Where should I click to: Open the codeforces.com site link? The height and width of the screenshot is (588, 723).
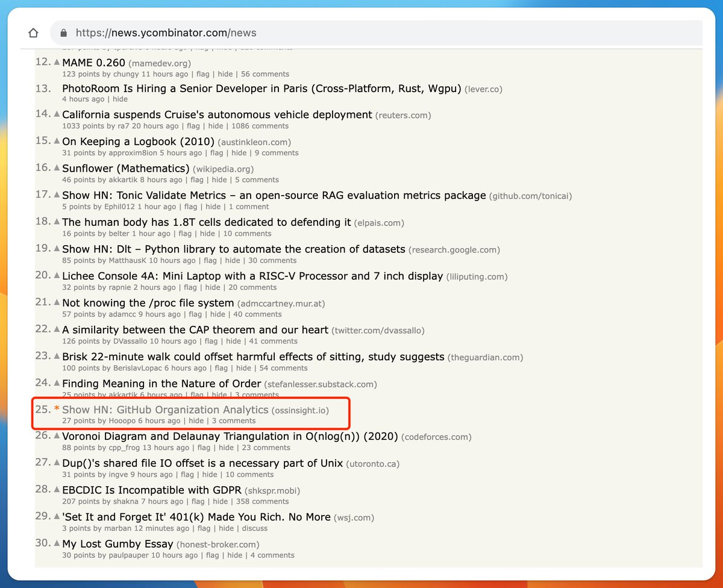(x=436, y=437)
